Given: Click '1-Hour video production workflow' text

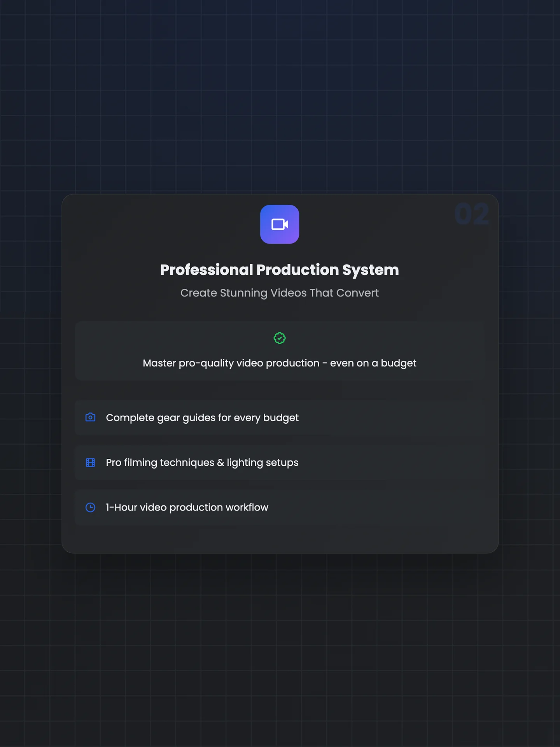Looking at the screenshot, I should pos(187,507).
